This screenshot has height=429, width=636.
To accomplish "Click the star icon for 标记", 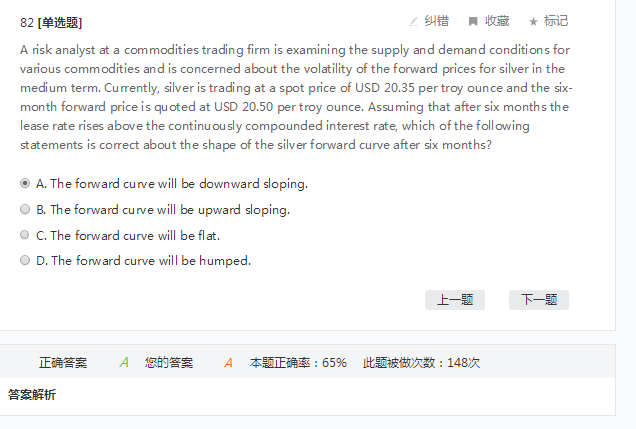I will (533, 21).
